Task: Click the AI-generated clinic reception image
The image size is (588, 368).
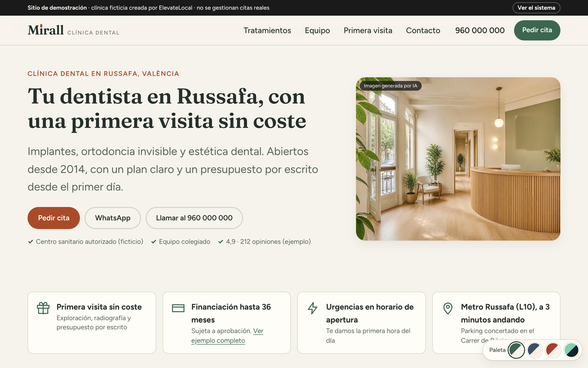Action: pos(458,159)
